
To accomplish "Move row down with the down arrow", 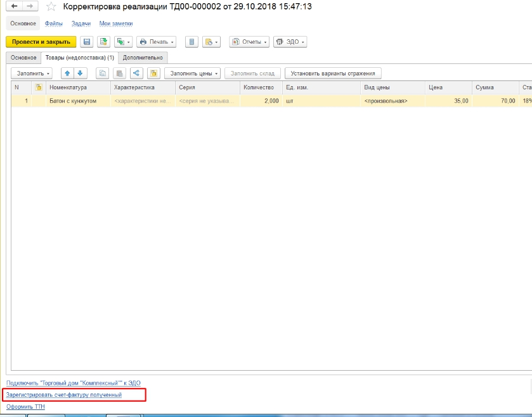I will [79, 74].
